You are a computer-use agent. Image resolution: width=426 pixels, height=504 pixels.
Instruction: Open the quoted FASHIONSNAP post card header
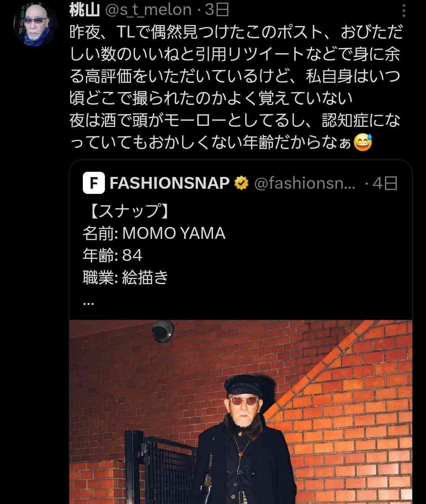[240, 183]
